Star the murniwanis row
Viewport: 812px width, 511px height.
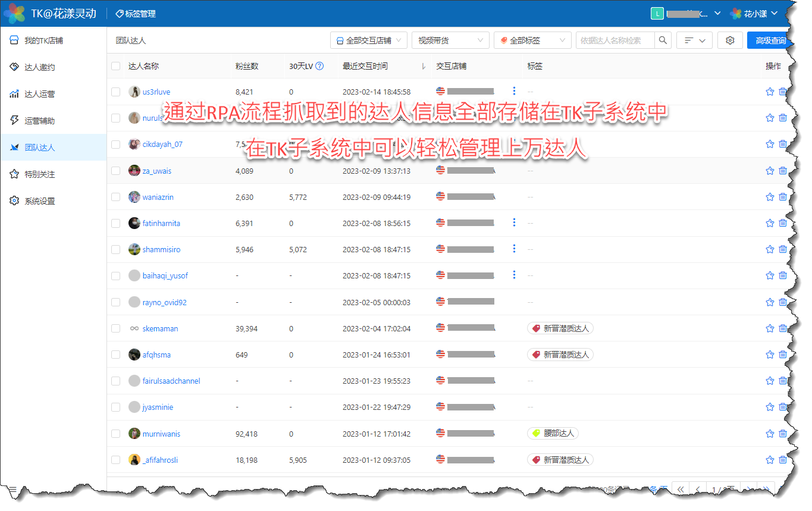(x=770, y=434)
